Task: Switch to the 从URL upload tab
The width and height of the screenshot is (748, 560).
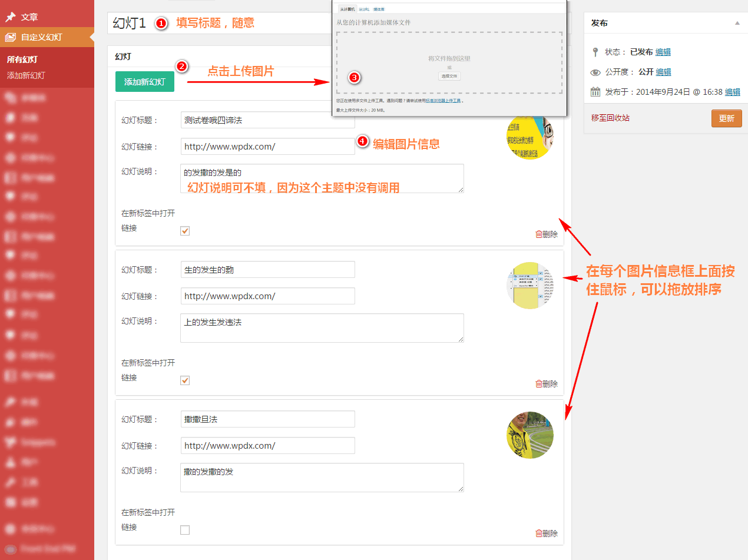Action: coord(365,9)
